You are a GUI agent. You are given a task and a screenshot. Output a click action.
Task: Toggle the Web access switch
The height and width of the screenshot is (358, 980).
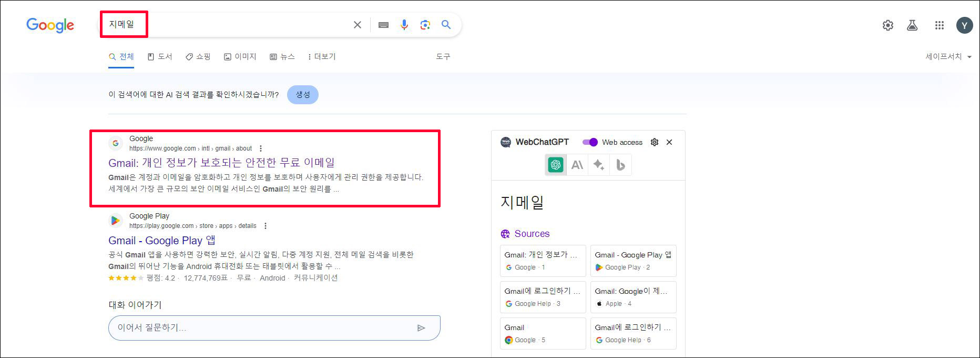point(590,142)
